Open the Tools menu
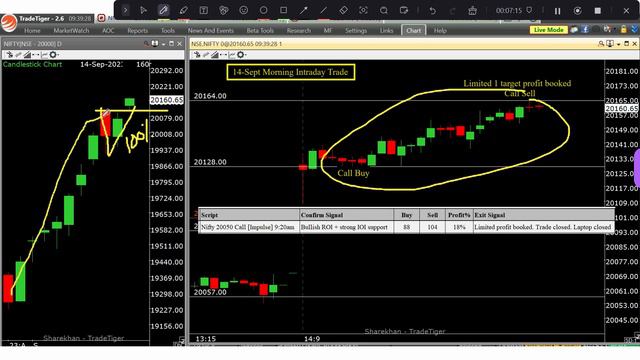Viewport: 640px width, 360px height. 168,31
